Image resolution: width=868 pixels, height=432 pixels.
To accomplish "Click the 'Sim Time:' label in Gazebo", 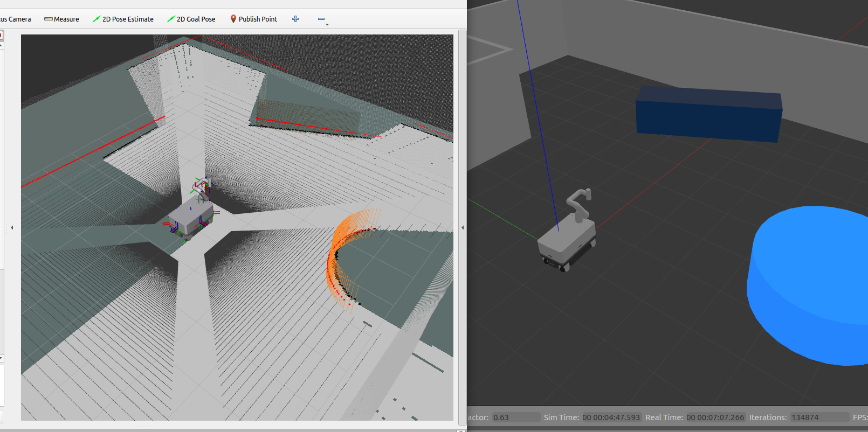I will coord(561,417).
